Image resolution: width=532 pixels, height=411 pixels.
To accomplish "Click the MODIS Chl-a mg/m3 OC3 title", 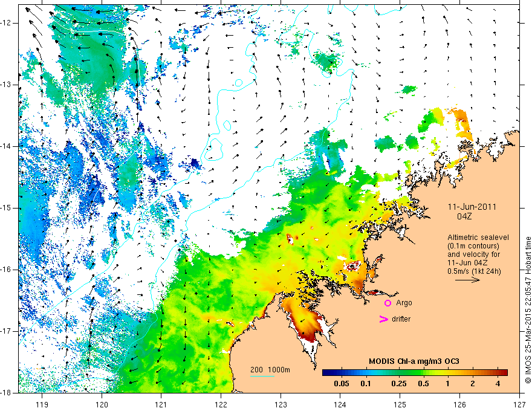I will [414, 361].
